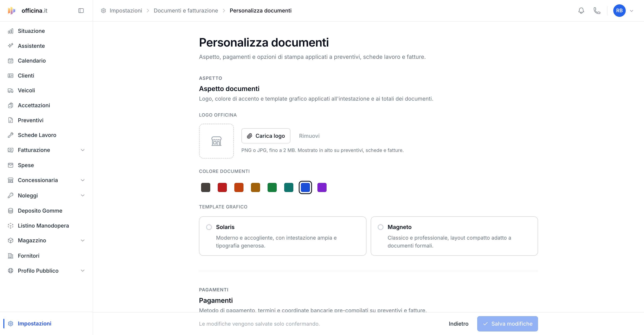This screenshot has width=644, height=335.
Task: Pick the green document color swatch
Action: (272, 187)
